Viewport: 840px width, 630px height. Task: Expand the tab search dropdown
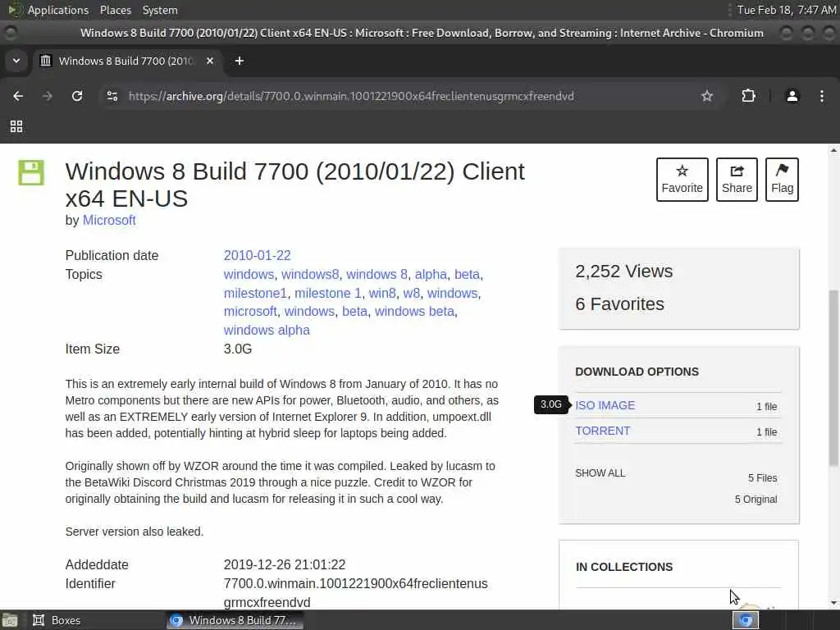click(16, 61)
